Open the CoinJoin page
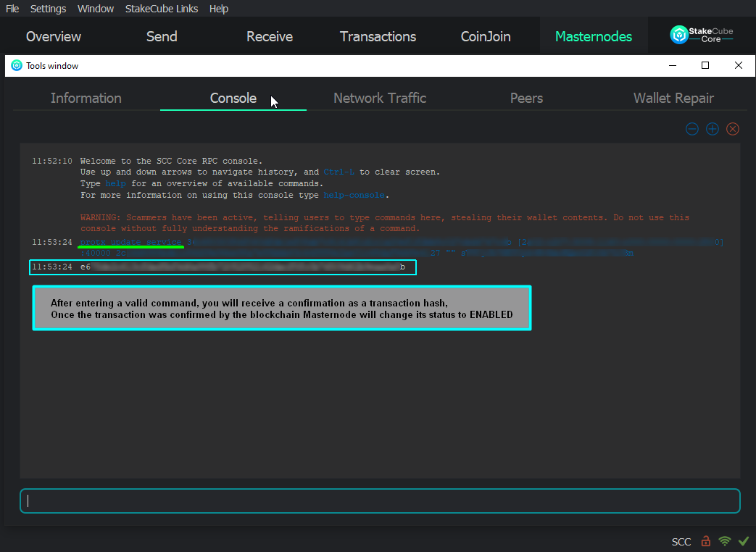Screen dimensions: 756x552 click(486, 37)
